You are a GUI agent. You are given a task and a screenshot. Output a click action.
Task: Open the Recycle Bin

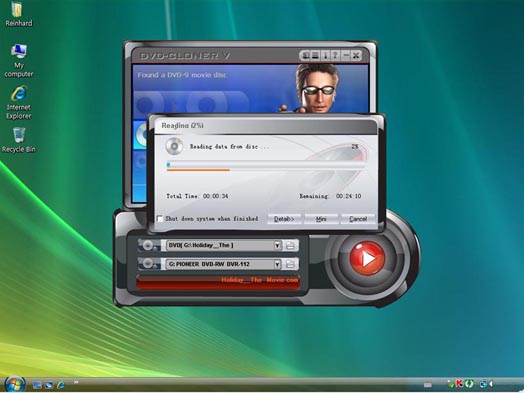[x=19, y=140]
